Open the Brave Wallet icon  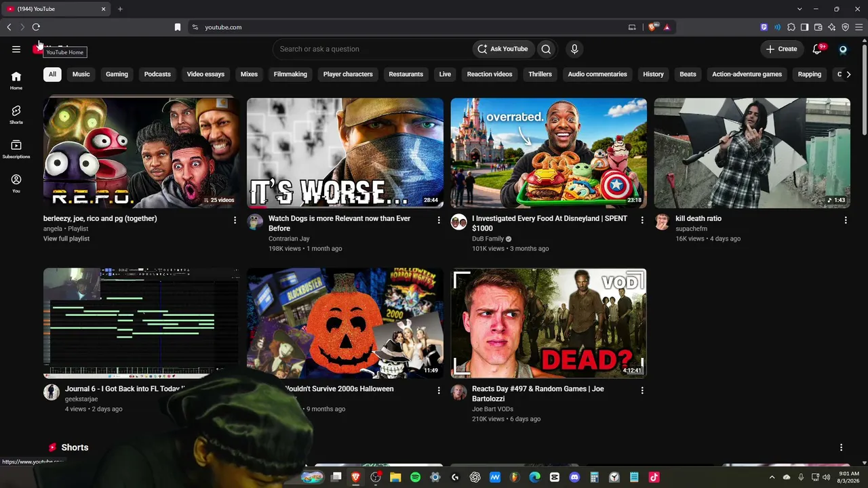[818, 27]
